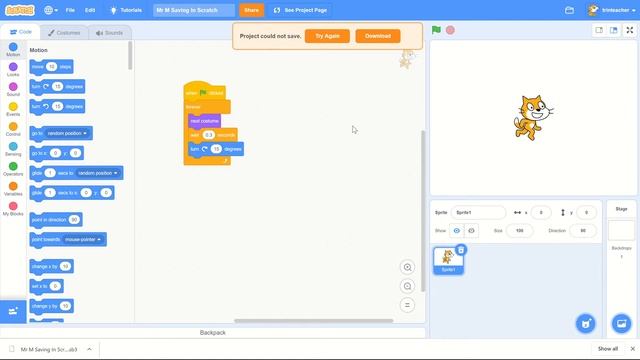The image size is (640, 360).
Task: Click the sprite Size field
Action: tap(519, 231)
